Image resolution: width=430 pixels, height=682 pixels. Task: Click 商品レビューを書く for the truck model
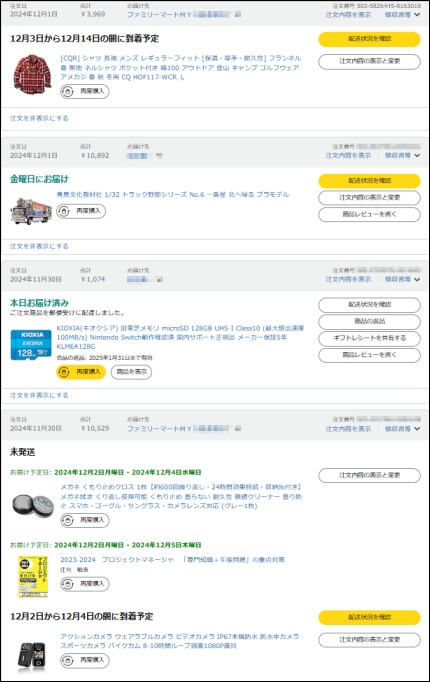pyautogui.click(x=370, y=214)
